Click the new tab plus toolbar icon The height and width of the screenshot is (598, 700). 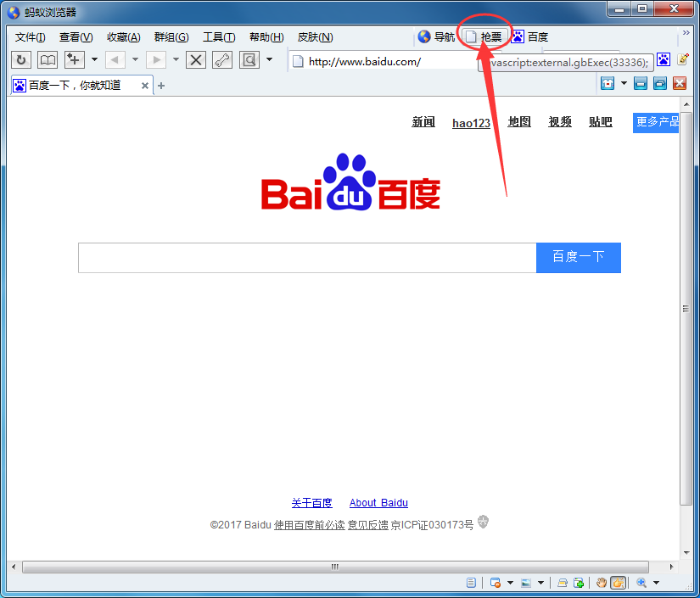[x=74, y=59]
